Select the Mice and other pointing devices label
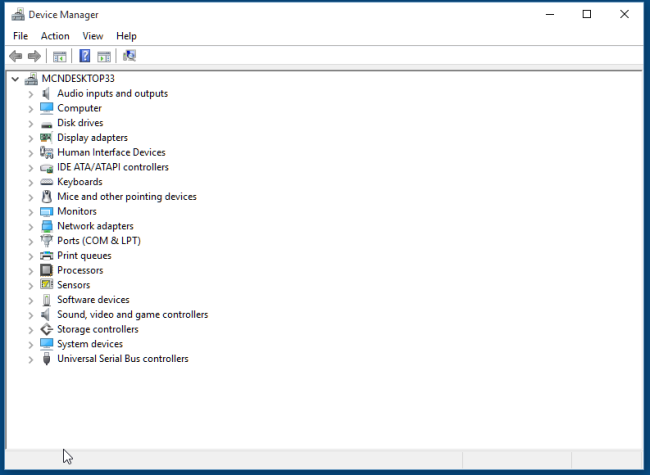The height and width of the screenshot is (475, 650). pyautogui.click(x=127, y=196)
